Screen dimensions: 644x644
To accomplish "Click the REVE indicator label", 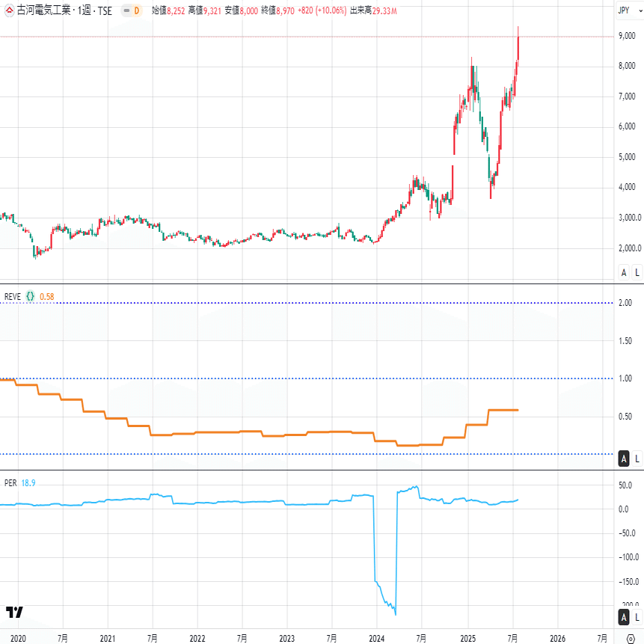I will (x=12, y=296).
